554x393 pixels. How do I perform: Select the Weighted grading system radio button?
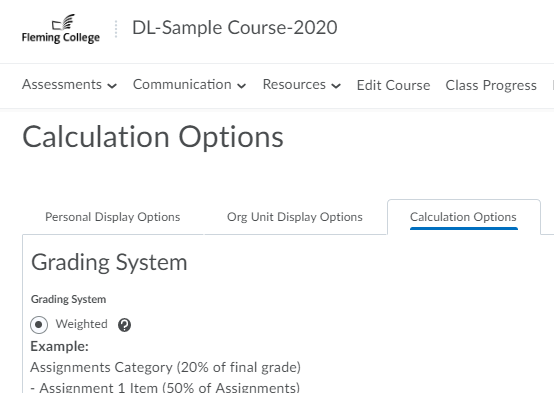(39, 324)
